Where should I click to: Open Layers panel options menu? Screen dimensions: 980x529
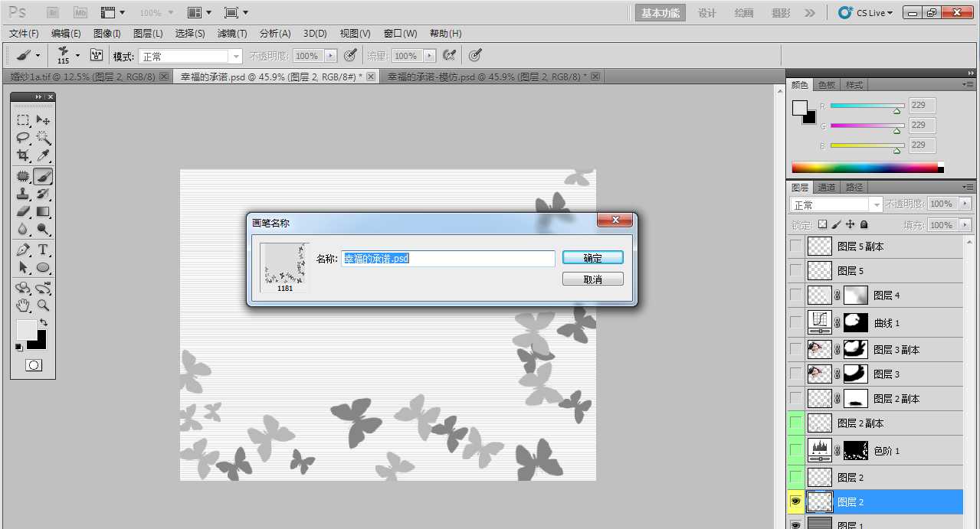969,187
